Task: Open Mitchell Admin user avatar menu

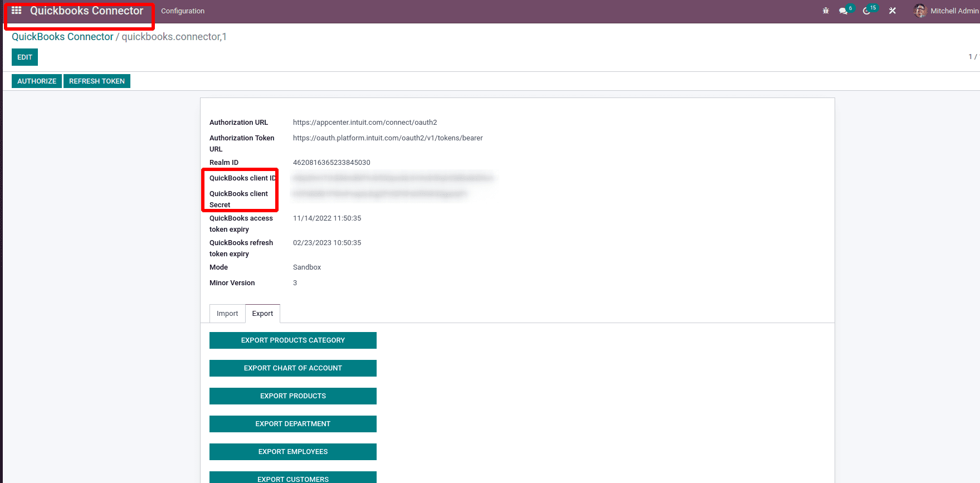Action: [x=946, y=11]
